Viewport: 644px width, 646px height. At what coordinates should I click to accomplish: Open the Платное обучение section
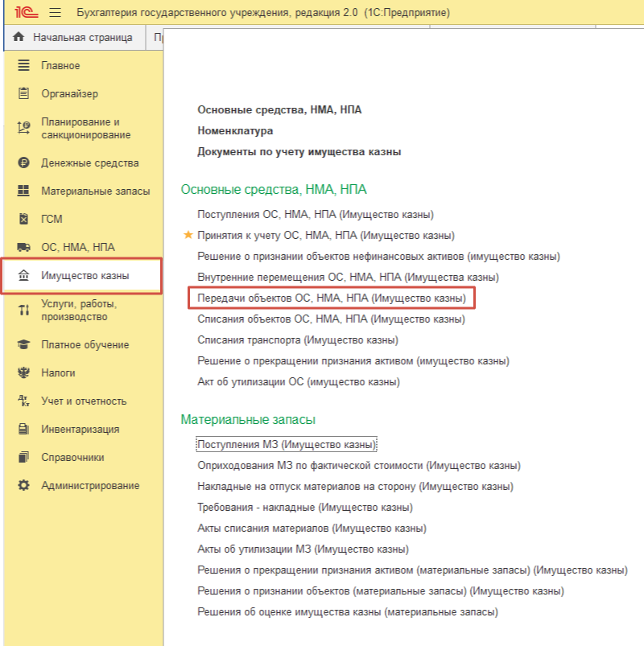tap(85, 345)
